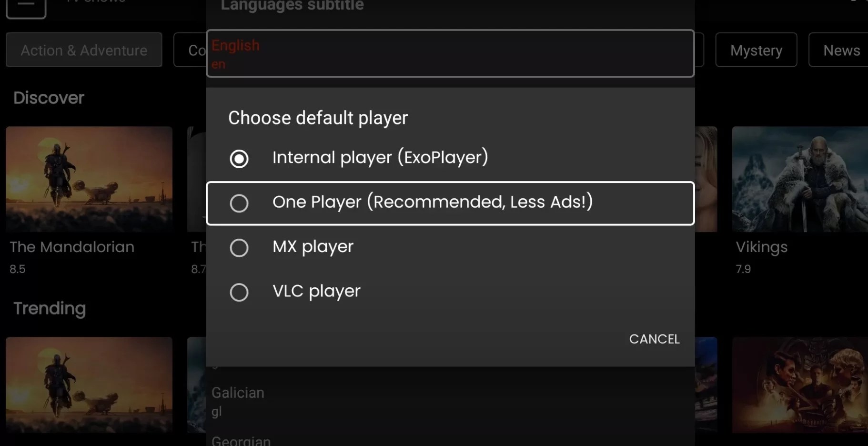Select One Player (Recommended, Less Ads!)

pos(239,203)
